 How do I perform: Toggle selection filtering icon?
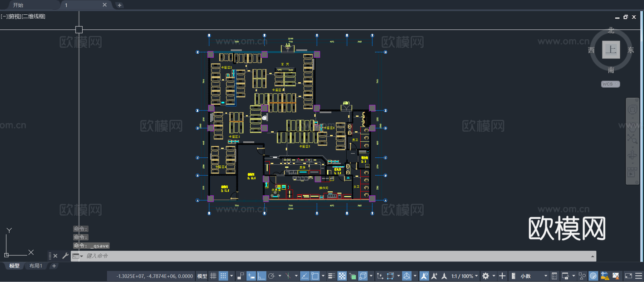point(390,276)
